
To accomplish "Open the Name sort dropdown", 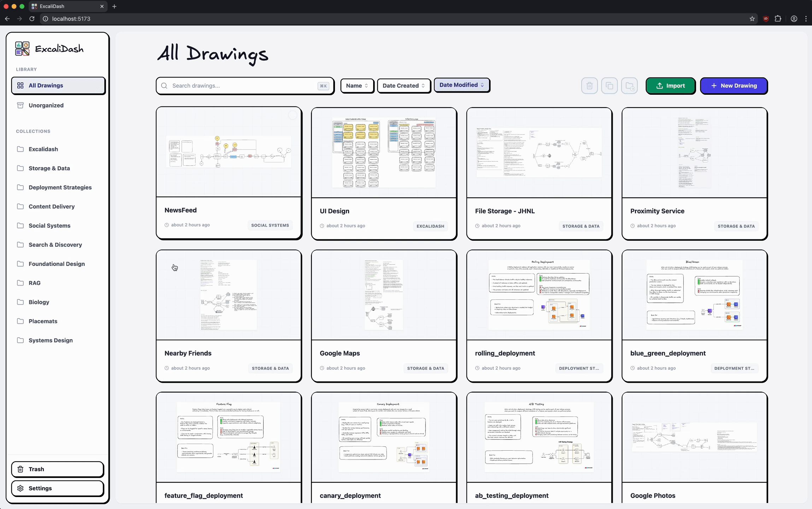I will pos(357,86).
